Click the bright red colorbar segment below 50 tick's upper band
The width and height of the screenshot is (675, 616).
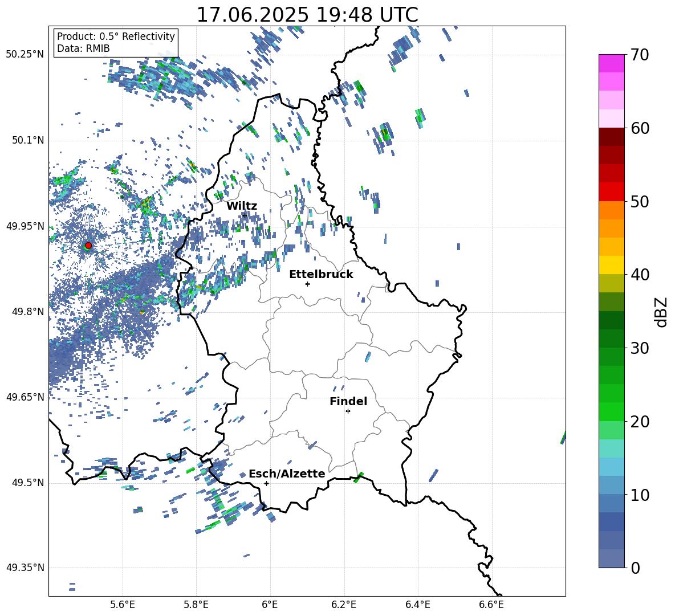pyautogui.click(x=611, y=192)
